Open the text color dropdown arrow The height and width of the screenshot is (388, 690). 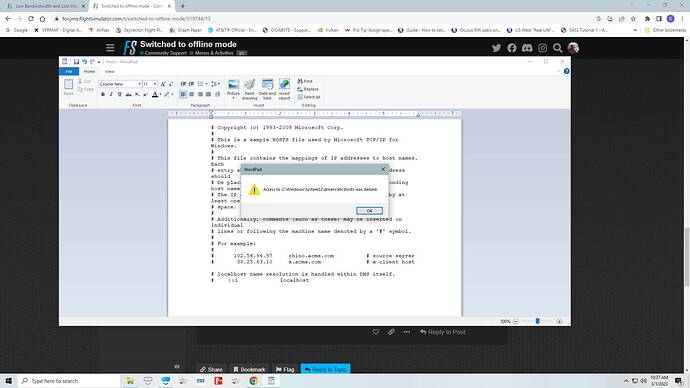tap(160, 95)
